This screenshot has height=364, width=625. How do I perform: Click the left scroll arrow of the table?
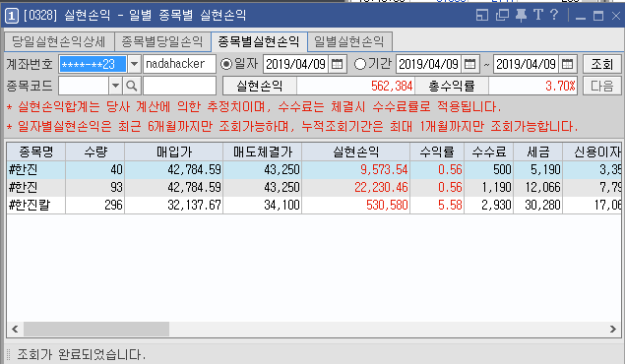pos(15,329)
